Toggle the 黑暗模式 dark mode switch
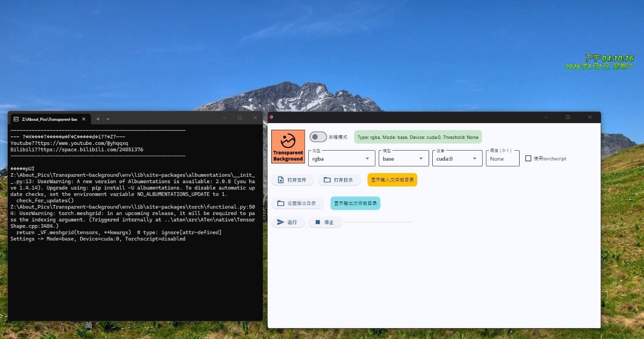The width and height of the screenshot is (644, 339). (x=318, y=137)
